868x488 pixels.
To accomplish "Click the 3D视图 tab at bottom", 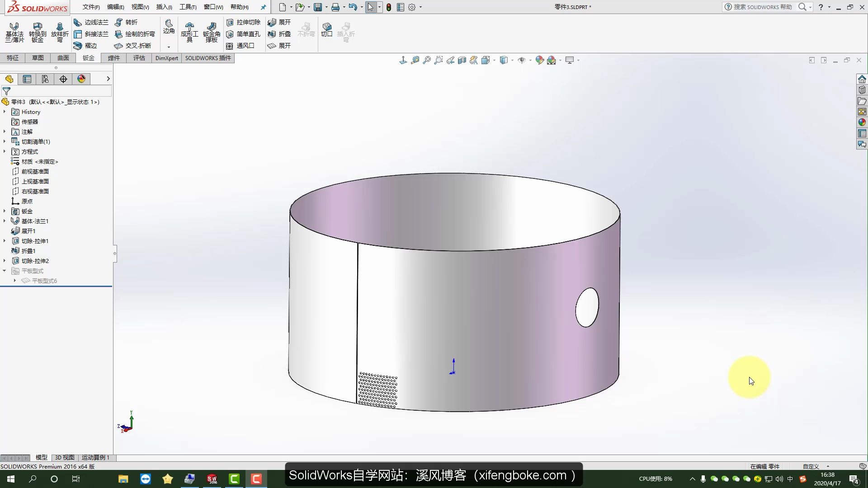I will tap(64, 457).
